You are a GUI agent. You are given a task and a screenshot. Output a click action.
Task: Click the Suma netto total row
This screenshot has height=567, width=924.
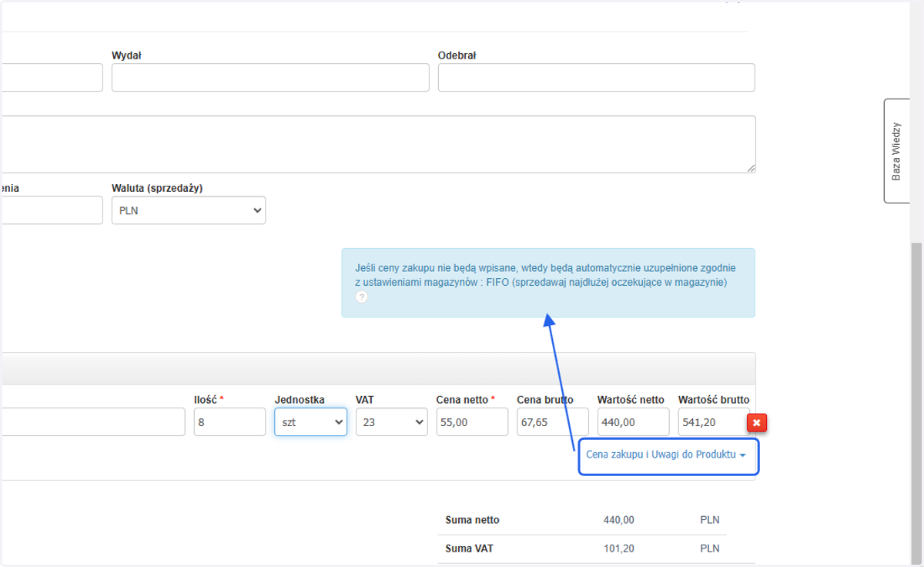[582, 520]
